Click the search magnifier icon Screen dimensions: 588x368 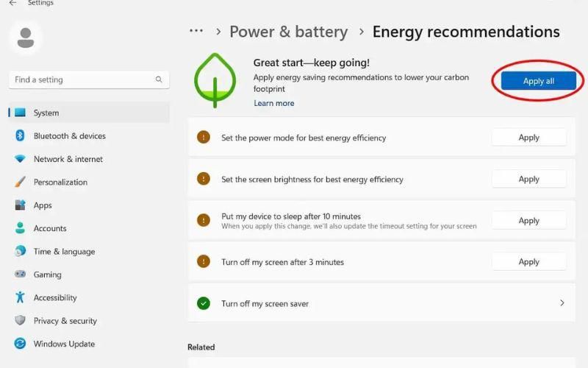coord(159,79)
